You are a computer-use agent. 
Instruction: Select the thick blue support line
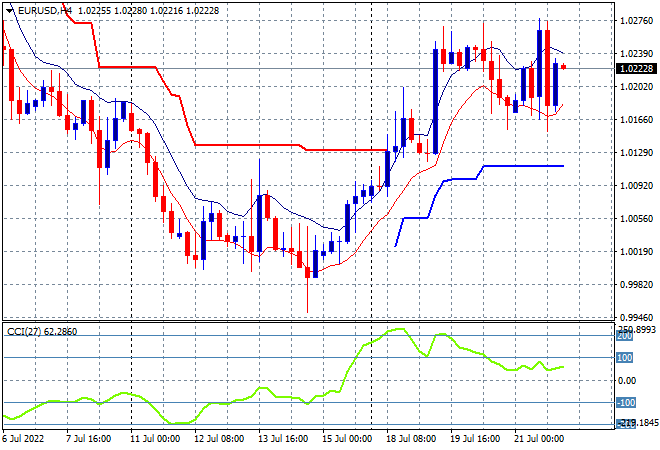pyautogui.click(x=520, y=166)
